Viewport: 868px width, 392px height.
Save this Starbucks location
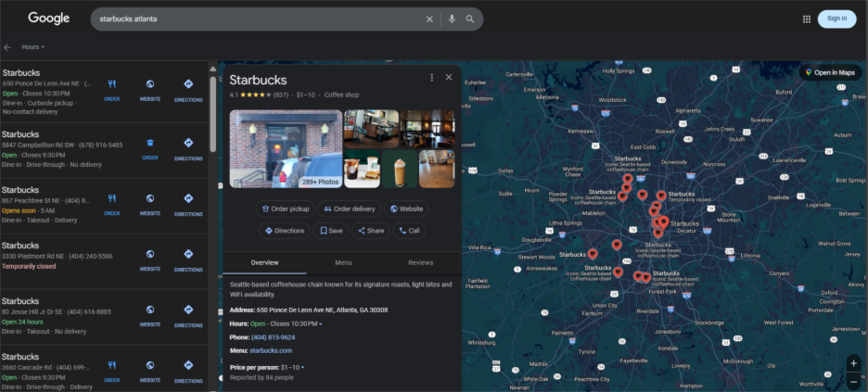tap(330, 231)
